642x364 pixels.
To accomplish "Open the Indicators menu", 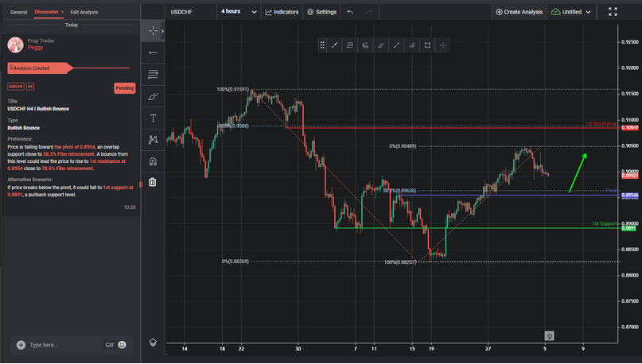I will point(282,12).
